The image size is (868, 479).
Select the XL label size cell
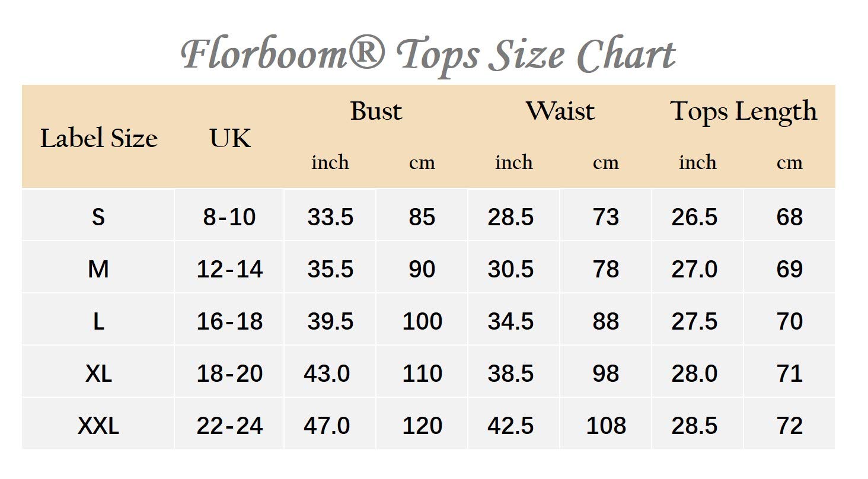click(98, 373)
